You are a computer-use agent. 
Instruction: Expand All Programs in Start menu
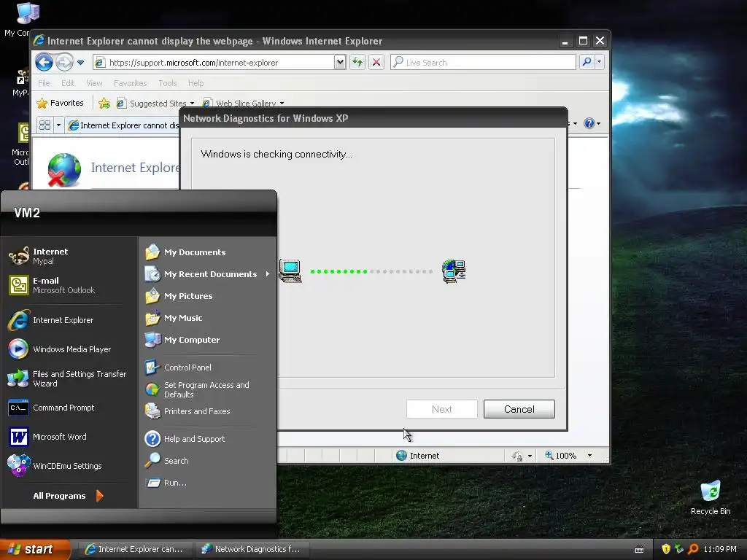click(x=68, y=496)
